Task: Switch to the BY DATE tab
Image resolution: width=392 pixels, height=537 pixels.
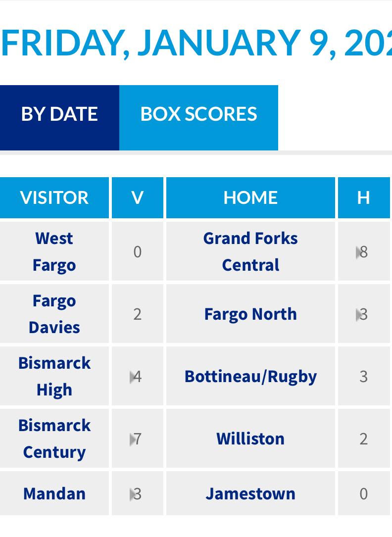Action: click(59, 114)
